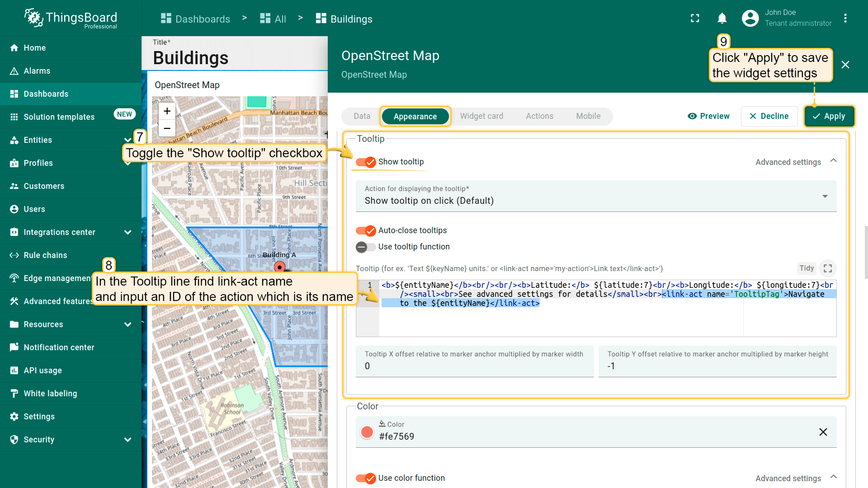The width and height of the screenshot is (868, 488).
Task: Toggle the Show tooltip switch
Action: pos(366,162)
